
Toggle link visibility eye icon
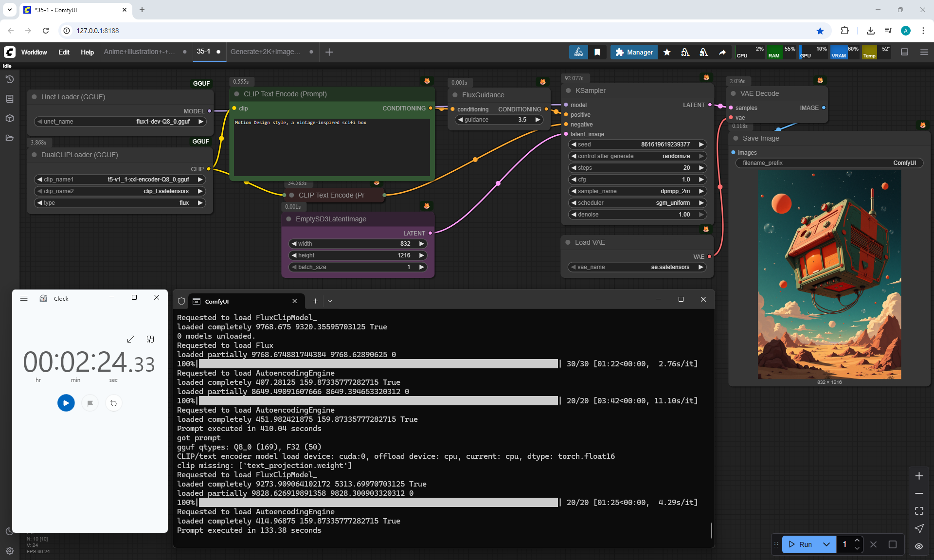point(919,546)
